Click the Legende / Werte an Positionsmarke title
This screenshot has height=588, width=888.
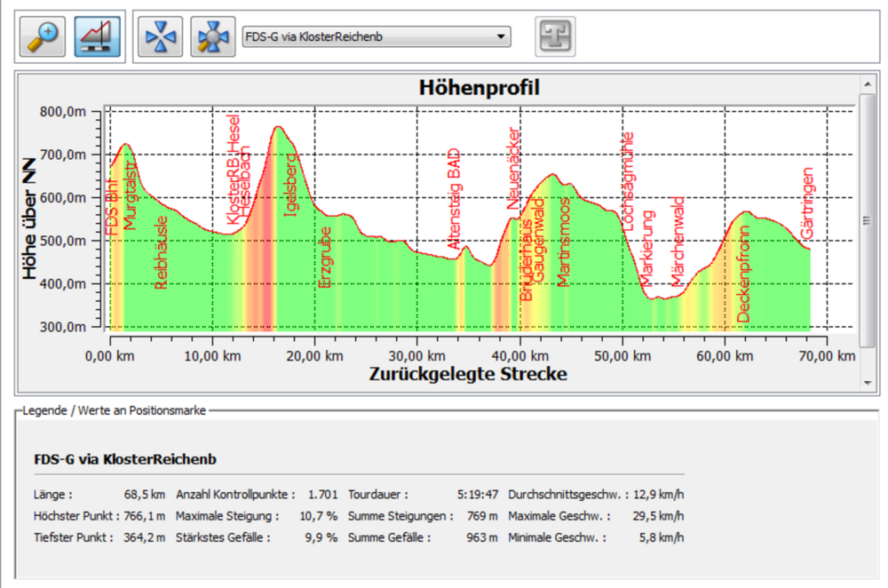pyautogui.click(x=114, y=410)
